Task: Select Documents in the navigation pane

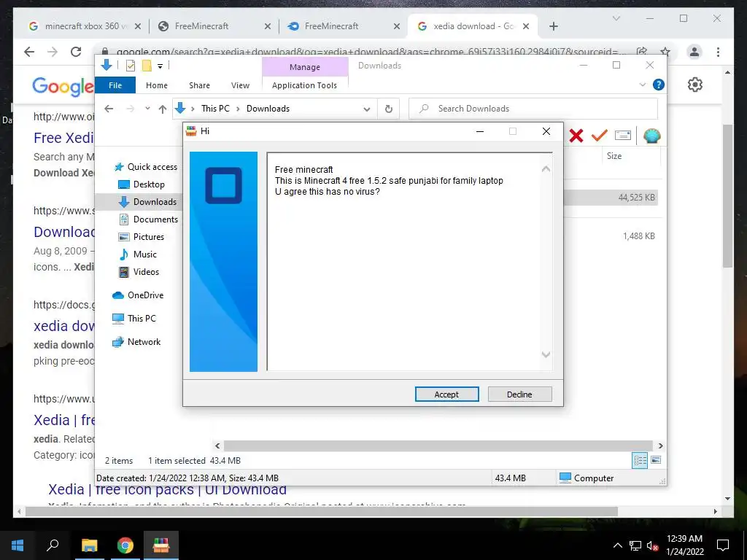Action: 155,219
